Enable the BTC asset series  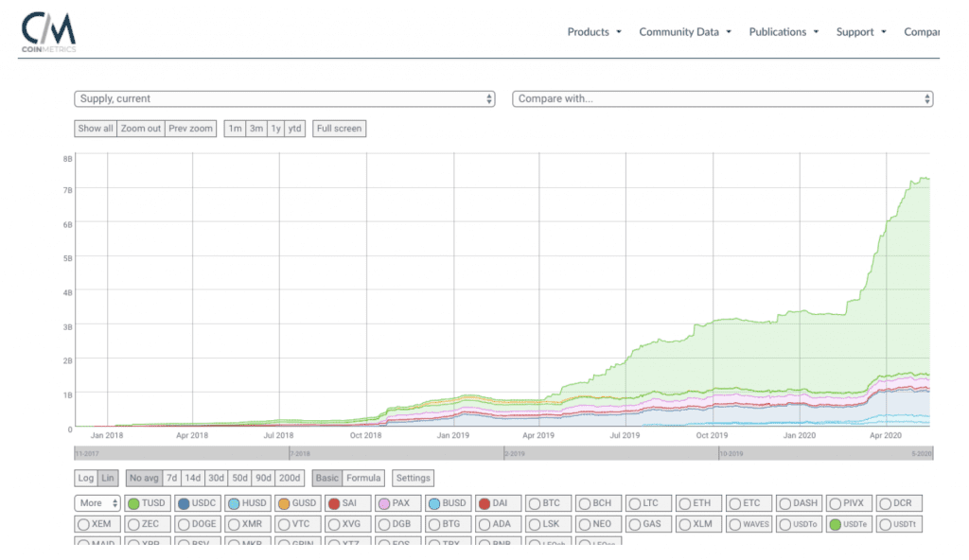[547, 503]
